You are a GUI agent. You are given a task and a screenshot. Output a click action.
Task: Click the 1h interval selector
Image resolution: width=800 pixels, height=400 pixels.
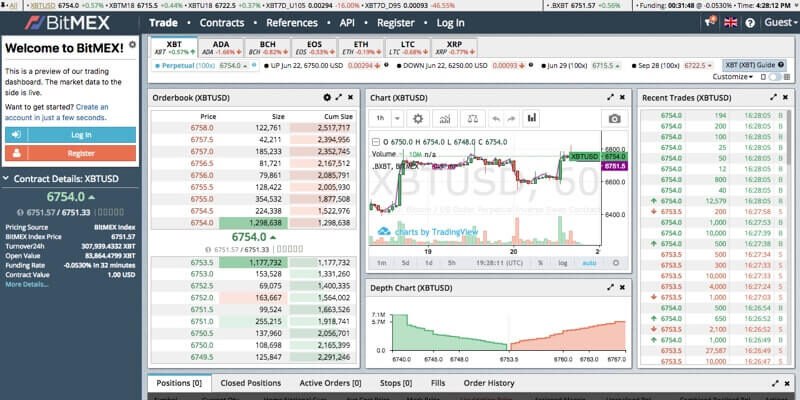pos(381,118)
